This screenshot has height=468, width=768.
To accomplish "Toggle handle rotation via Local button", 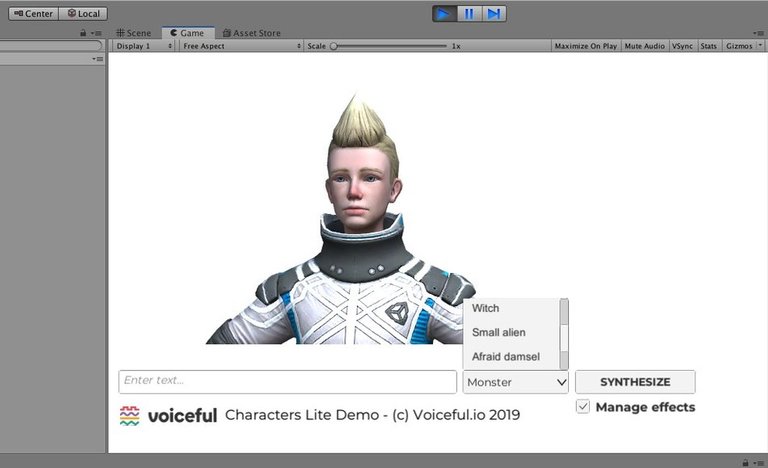I will pyautogui.click(x=83, y=14).
